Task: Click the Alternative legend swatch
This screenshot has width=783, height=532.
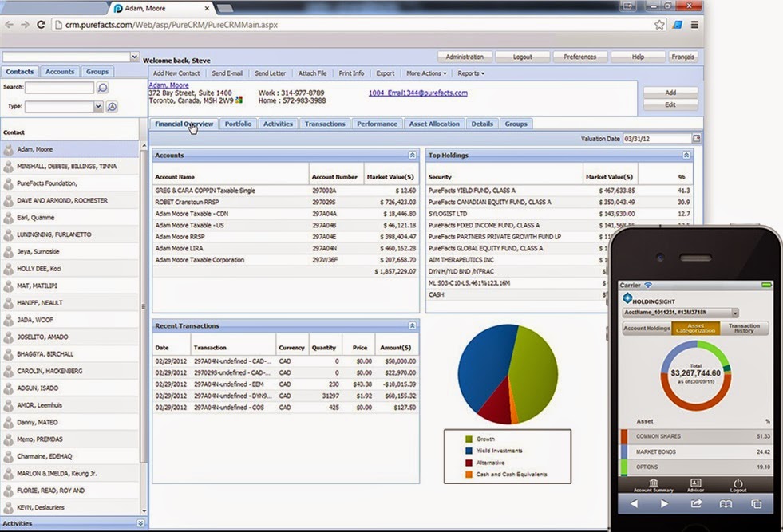Action: (x=469, y=463)
